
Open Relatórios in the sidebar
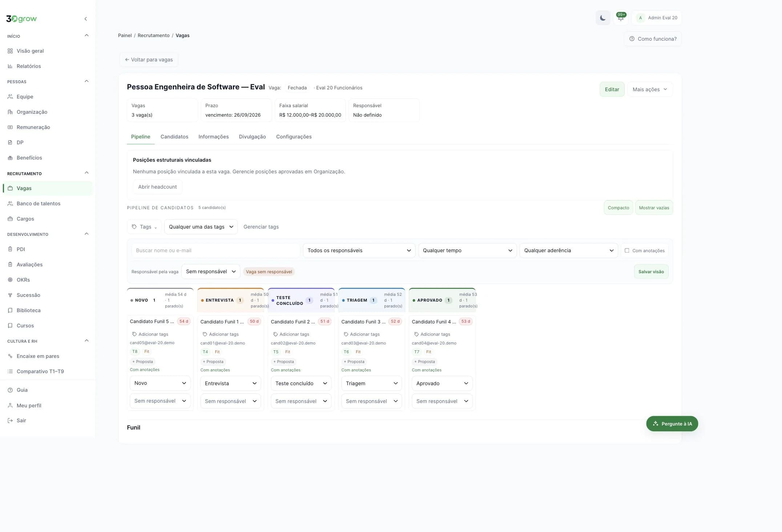(x=47, y=66)
